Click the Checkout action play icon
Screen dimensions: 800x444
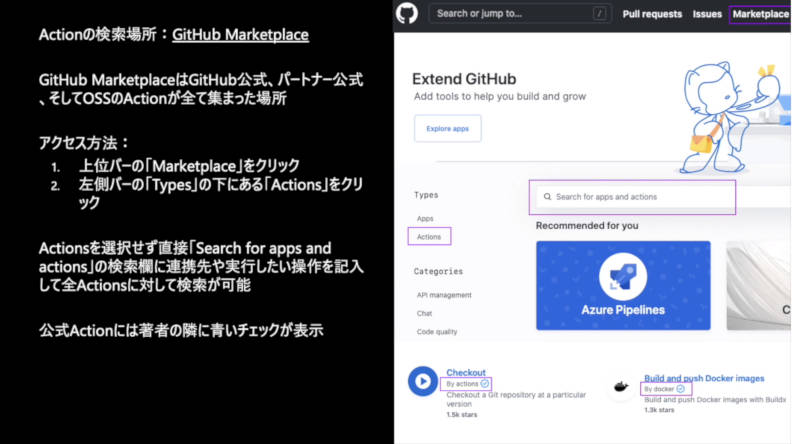click(422, 381)
